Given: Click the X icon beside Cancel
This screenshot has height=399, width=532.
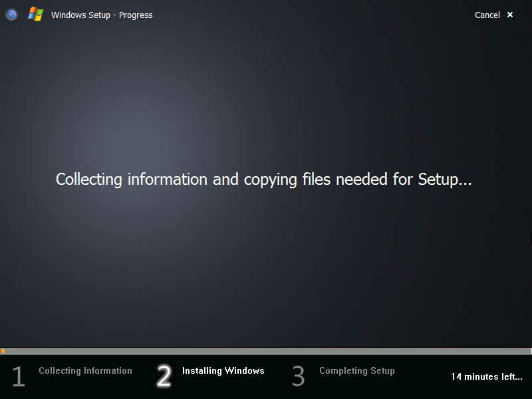Looking at the screenshot, I should pos(510,15).
